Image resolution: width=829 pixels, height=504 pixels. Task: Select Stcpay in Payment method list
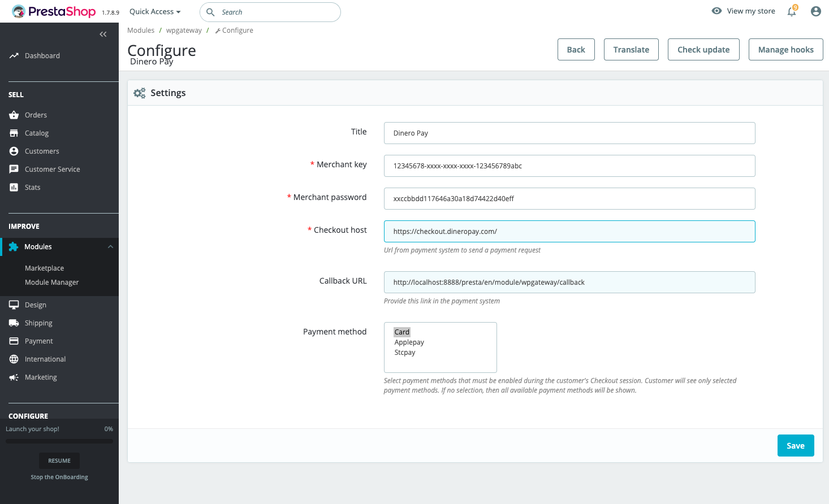405,353
